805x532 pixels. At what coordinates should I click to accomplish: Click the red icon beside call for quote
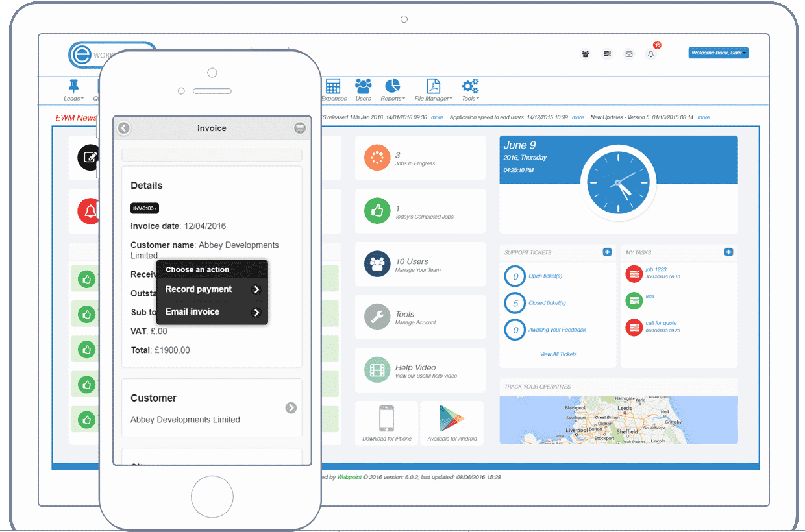pyautogui.click(x=633, y=328)
